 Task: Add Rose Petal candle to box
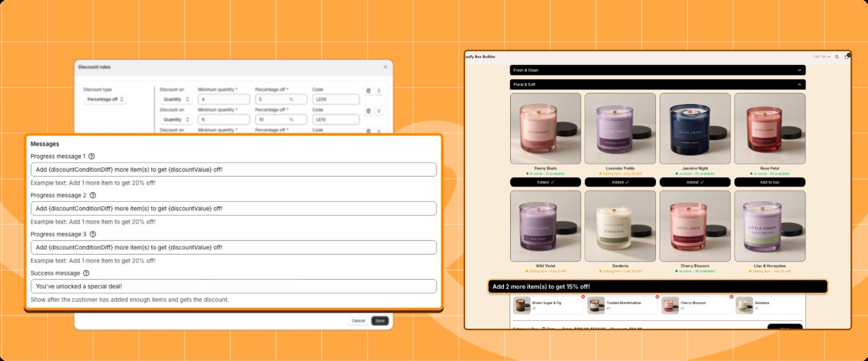tap(769, 182)
